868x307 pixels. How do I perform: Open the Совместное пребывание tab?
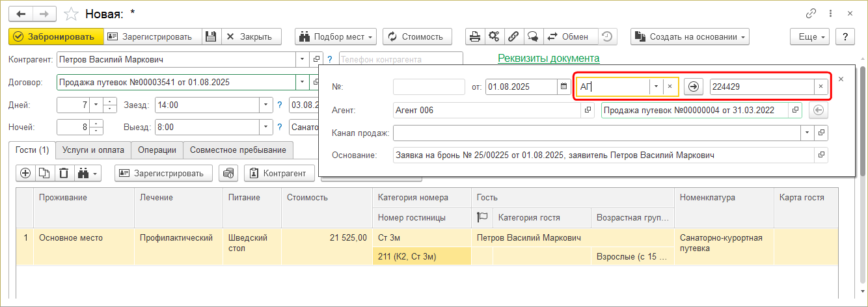pyautogui.click(x=237, y=150)
